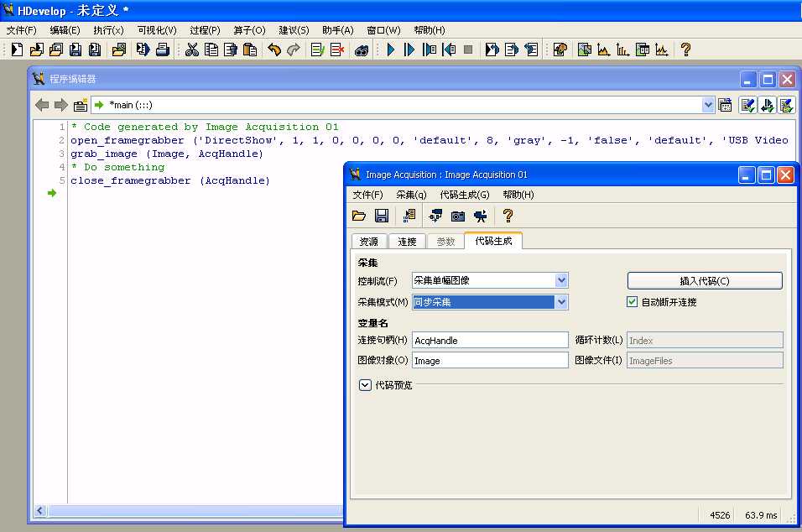Click the Undo arrow icon
The image size is (802, 532).
coord(274,50)
